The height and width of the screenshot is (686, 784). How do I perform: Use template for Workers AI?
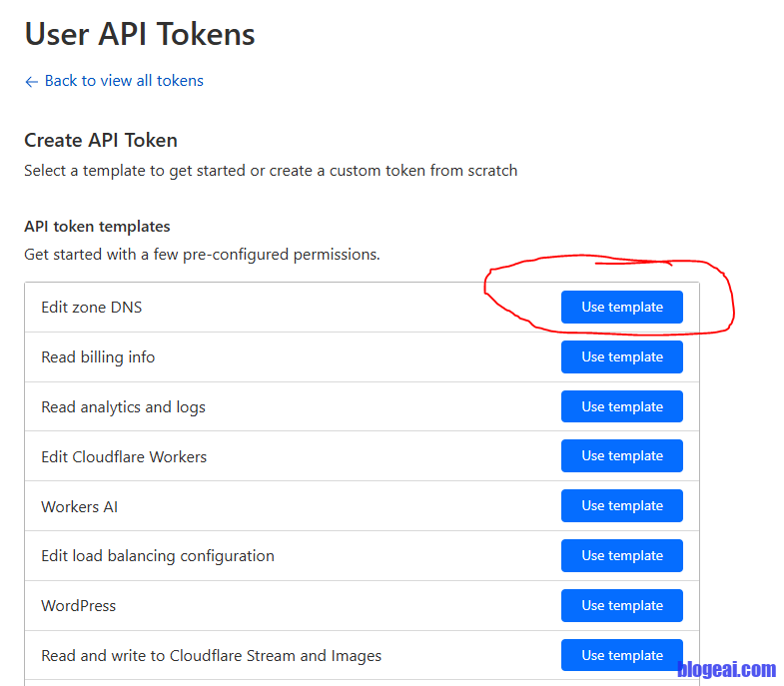621,505
